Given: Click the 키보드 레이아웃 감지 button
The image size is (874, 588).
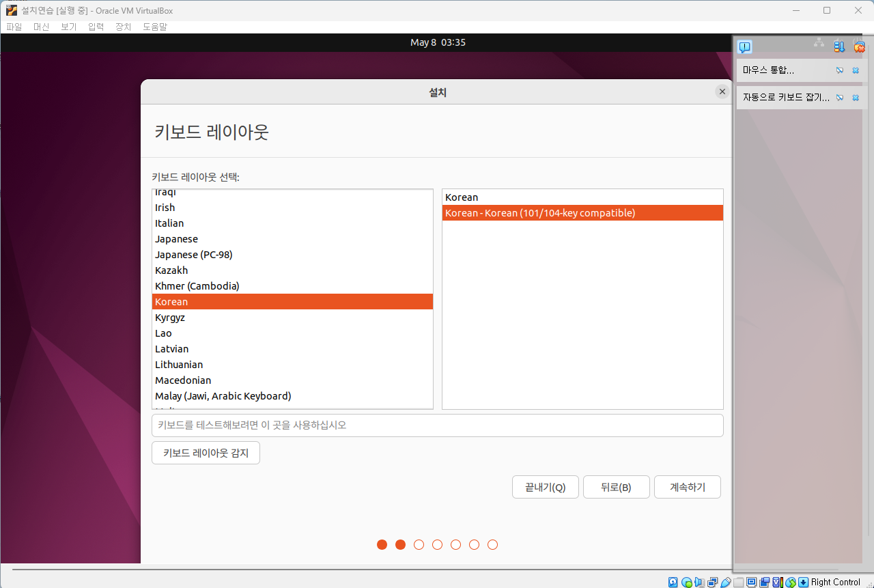Looking at the screenshot, I should tap(206, 452).
